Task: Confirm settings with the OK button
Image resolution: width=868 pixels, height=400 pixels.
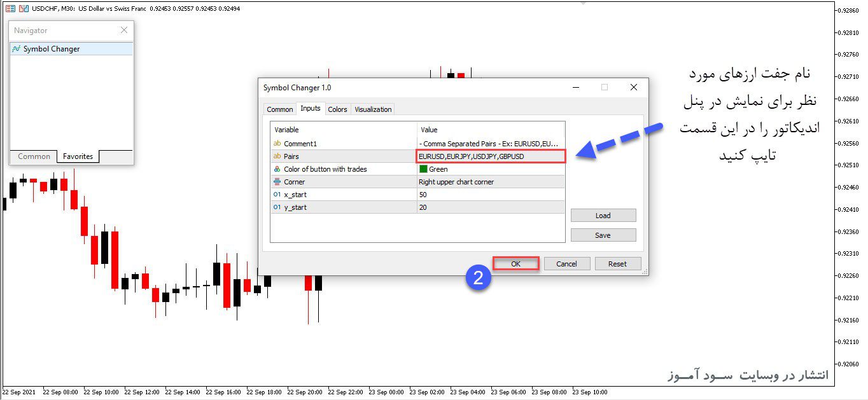Action: pos(515,264)
